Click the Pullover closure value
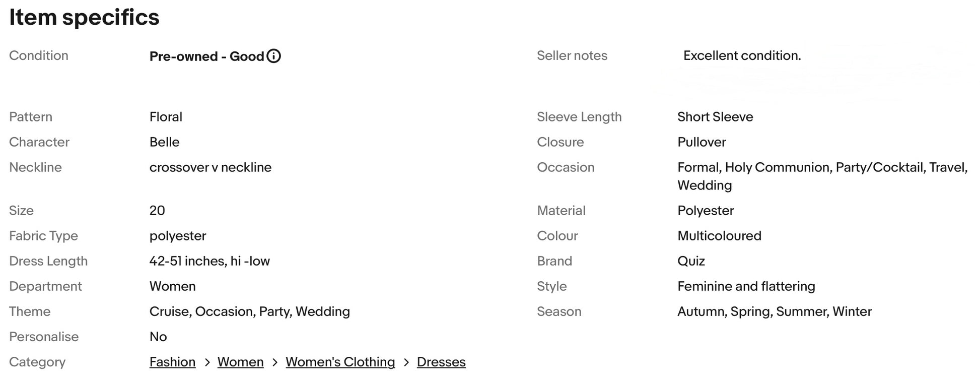This screenshot has height=379, width=980. 702,142
